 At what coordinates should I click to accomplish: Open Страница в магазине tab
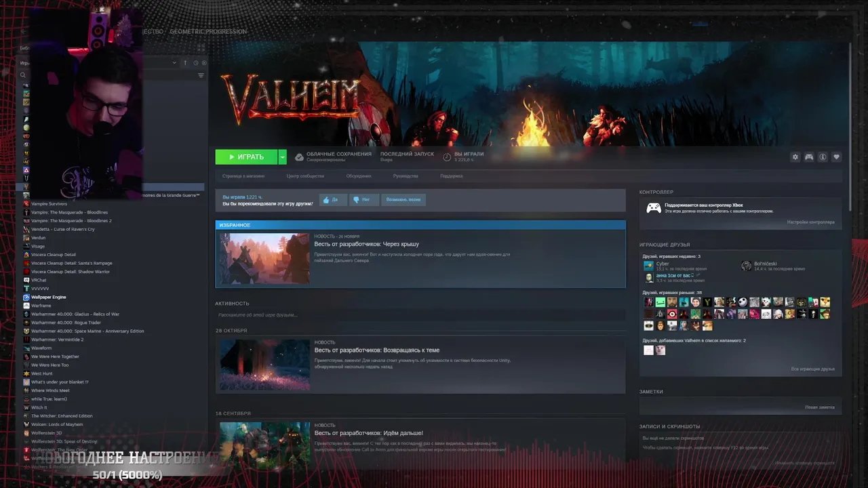[243, 176]
